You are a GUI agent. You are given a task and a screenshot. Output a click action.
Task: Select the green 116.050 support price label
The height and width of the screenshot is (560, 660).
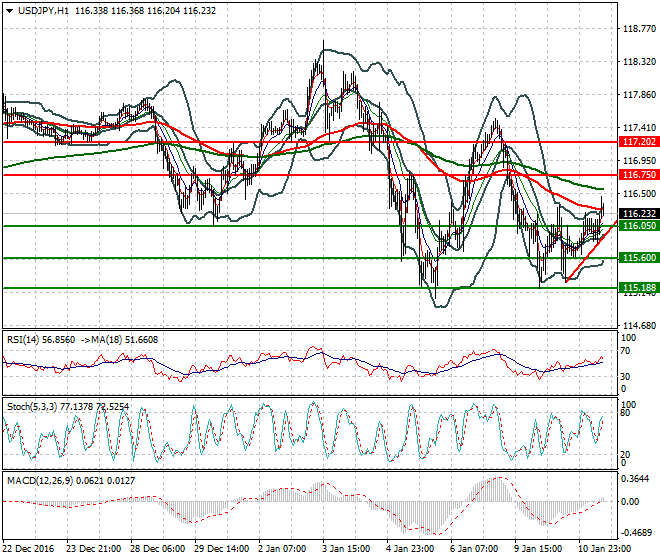click(x=639, y=226)
